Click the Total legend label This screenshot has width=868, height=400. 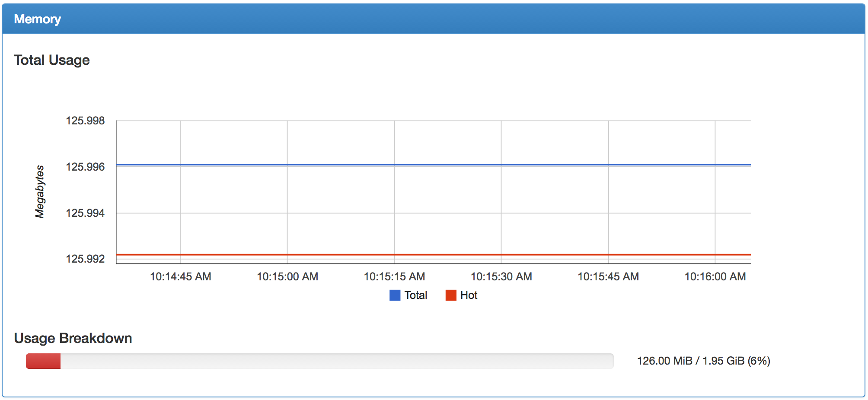(416, 295)
